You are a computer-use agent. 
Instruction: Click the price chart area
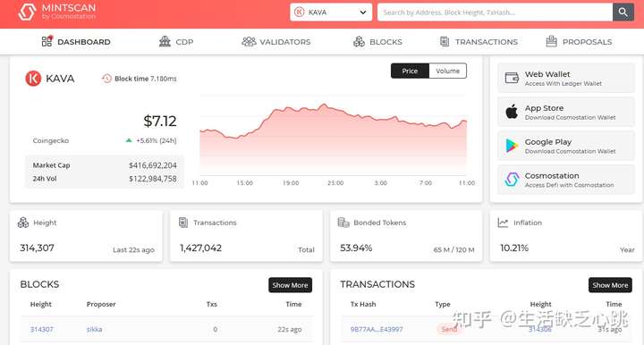coord(333,139)
